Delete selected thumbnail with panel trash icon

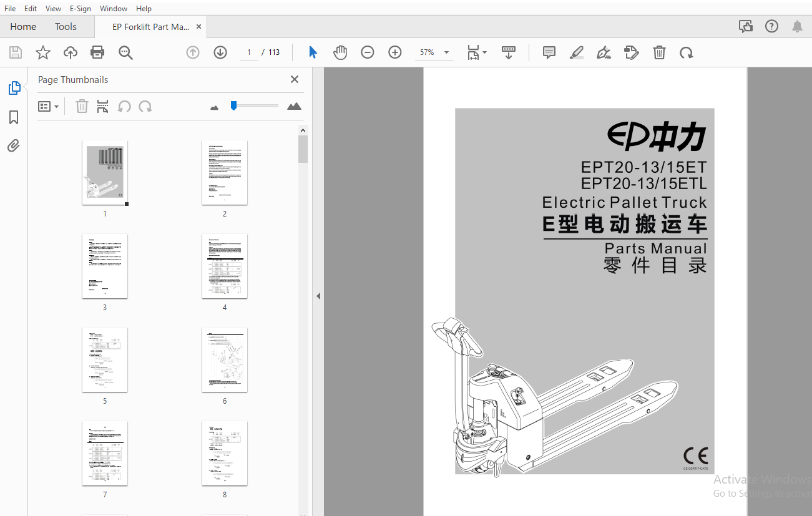pos(82,107)
